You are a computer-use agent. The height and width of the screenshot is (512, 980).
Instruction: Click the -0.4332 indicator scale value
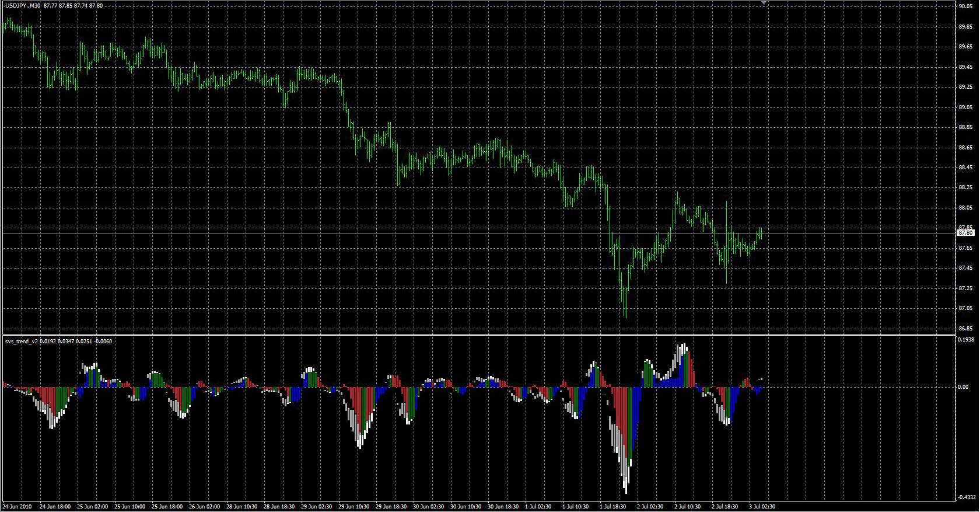point(967,497)
